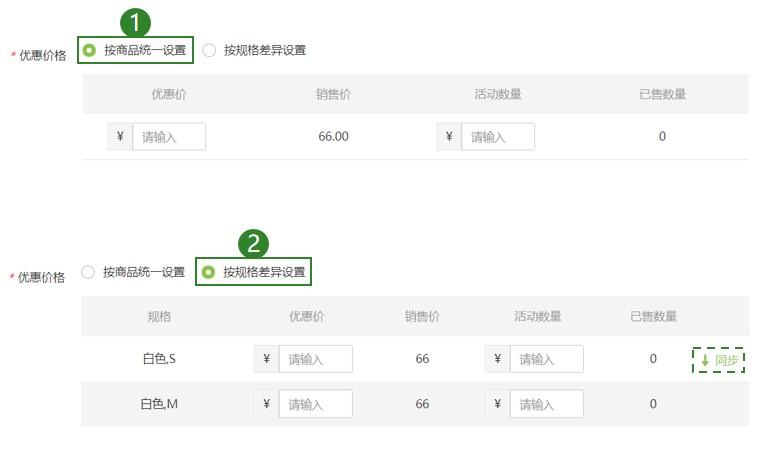Viewport: 769px width, 450px height.
Task: Click 活动数量 header in upper table
Action: (x=498, y=94)
